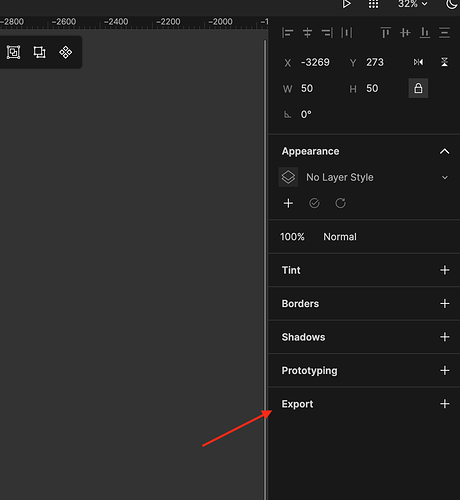Click the Tint section label
The image size is (460, 500).
coord(291,270)
